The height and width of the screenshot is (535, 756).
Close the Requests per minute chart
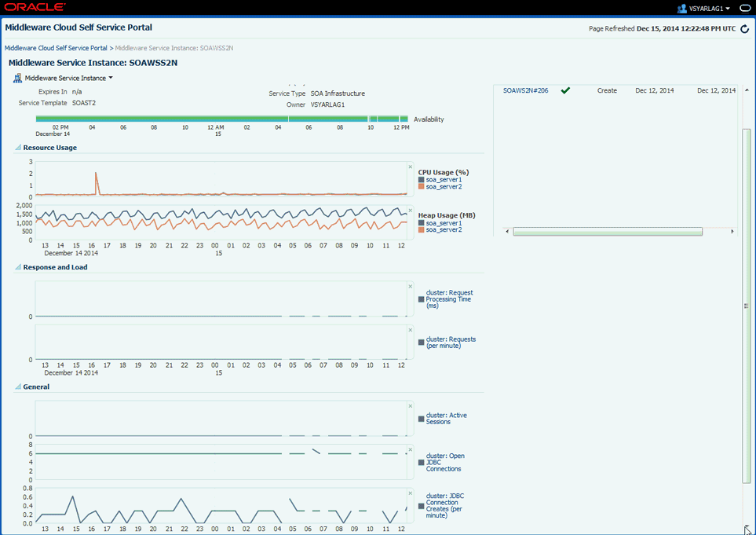(x=411, y=330)
